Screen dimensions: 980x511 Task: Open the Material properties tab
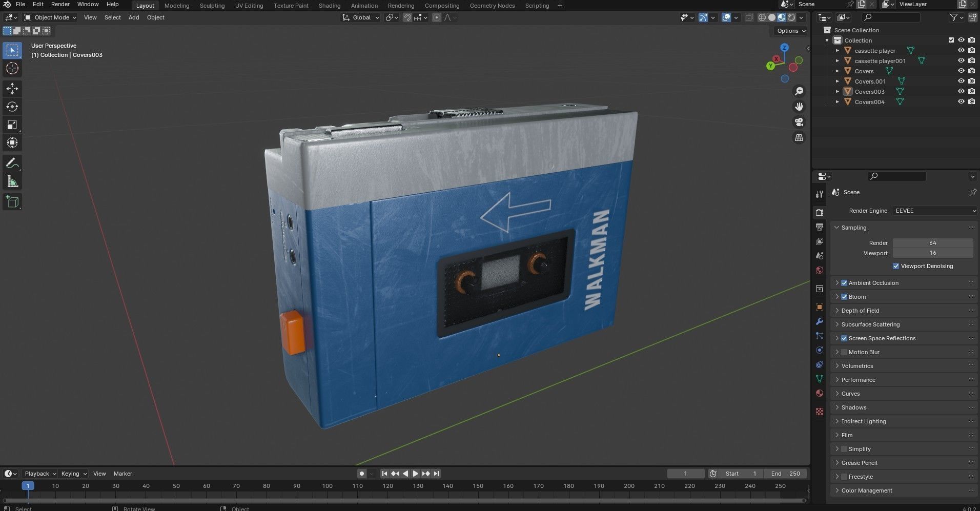point(820,393)
